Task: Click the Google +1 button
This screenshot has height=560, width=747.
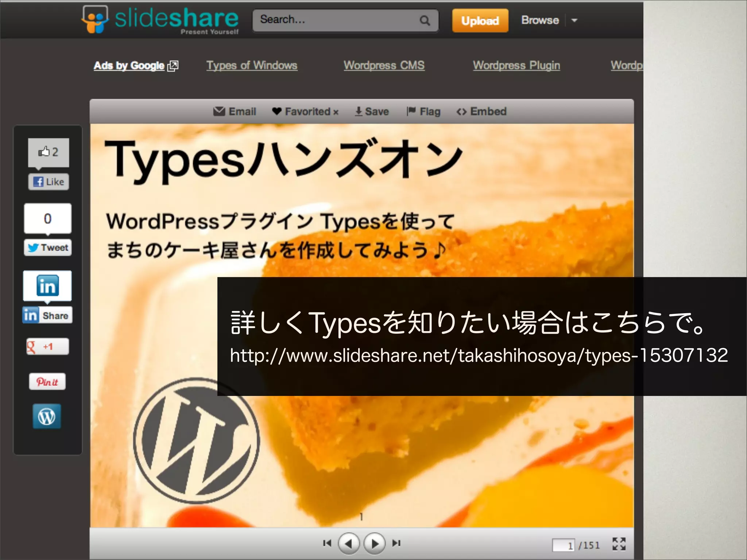Action: [x=47, y=346]
